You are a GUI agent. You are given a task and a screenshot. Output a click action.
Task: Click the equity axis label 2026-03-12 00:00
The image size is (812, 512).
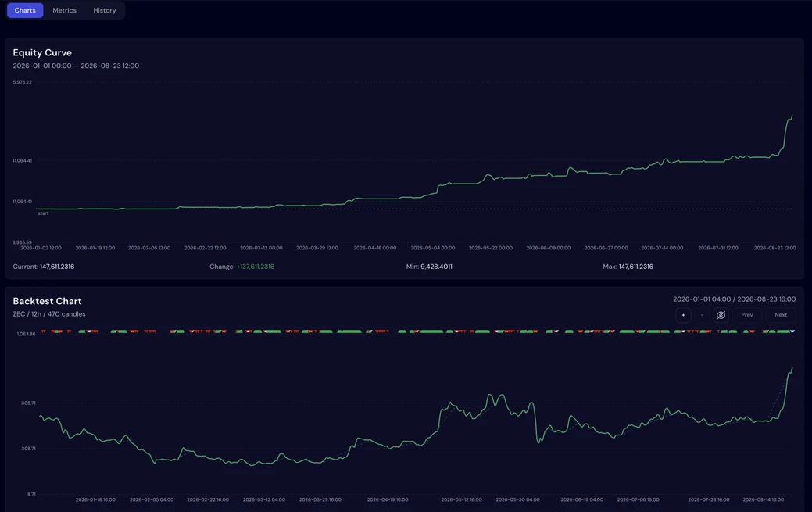[x=262, y=248]
